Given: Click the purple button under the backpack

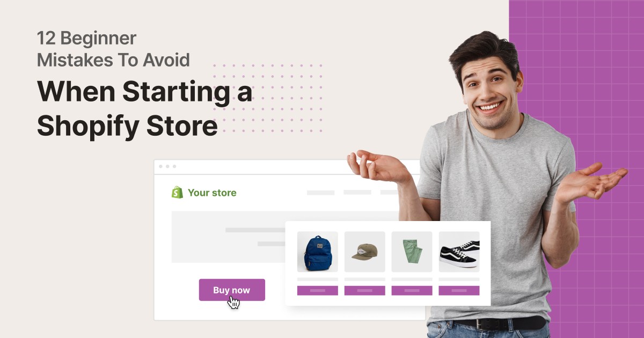Looking at the screenshot, I should [318, 290].
